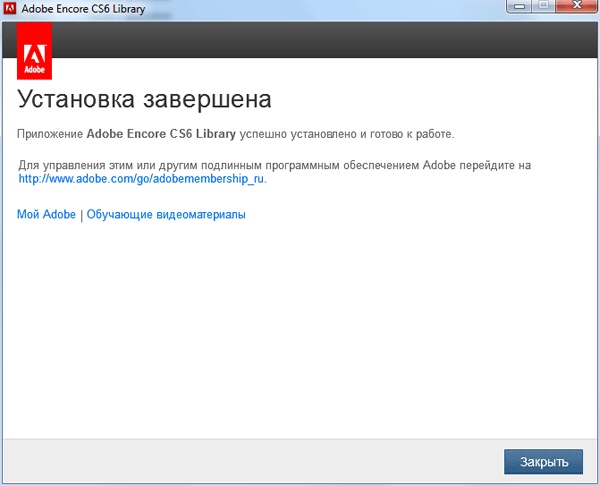
Task: Click the maximize button in title bar
Action: [543, 6]
